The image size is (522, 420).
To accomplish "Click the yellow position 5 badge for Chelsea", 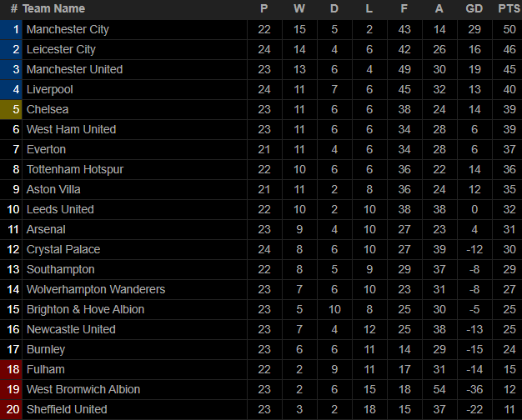I will 11,109.
